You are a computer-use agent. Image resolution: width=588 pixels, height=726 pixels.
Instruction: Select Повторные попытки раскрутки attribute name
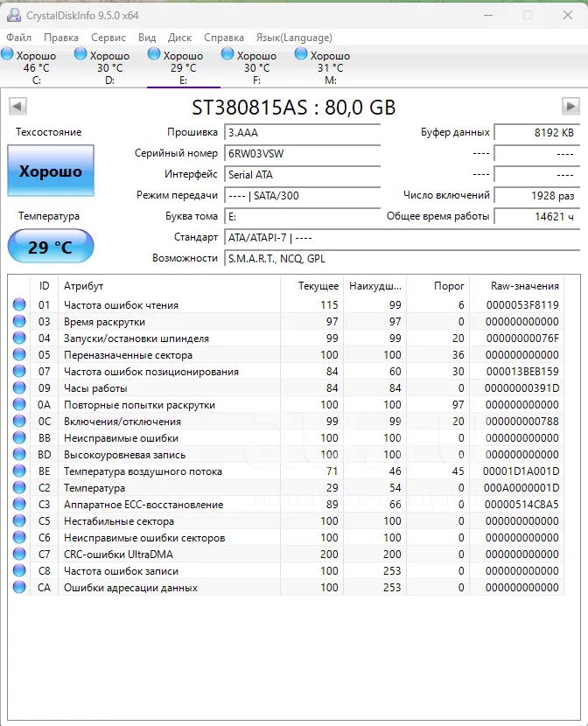point(139,405)
